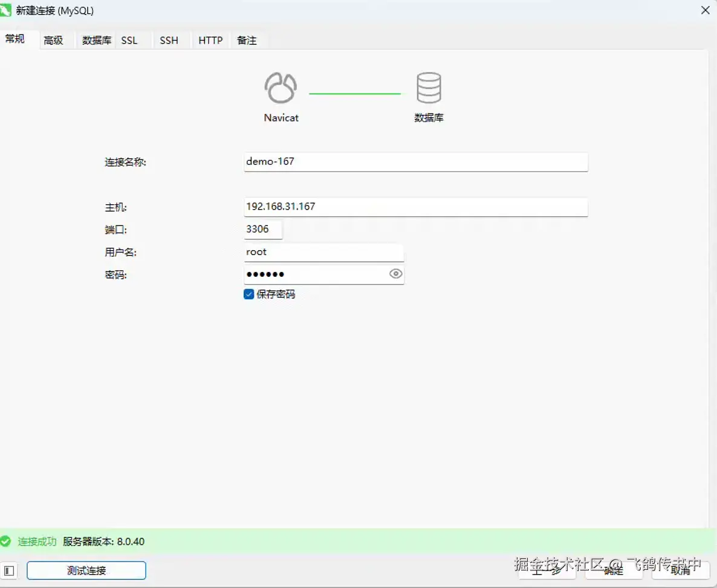
Task: Open the 数据库 tab
Action: (97, 40)
